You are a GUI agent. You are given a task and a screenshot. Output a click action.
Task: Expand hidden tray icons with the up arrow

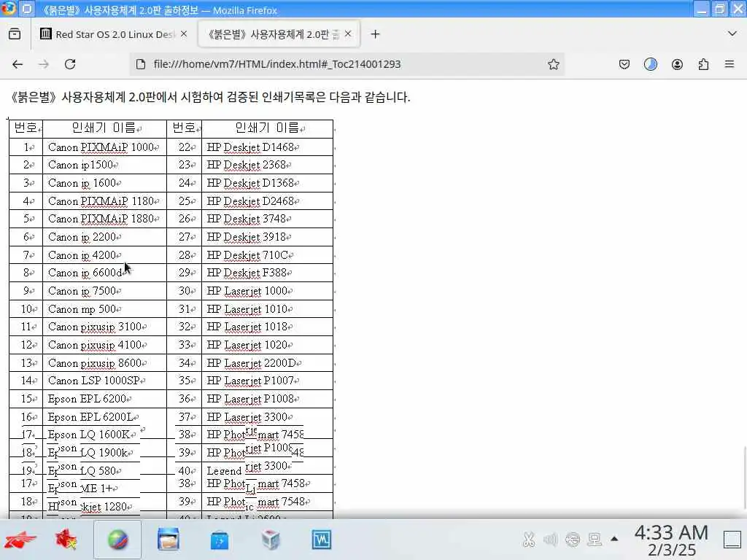click(614, 540)
